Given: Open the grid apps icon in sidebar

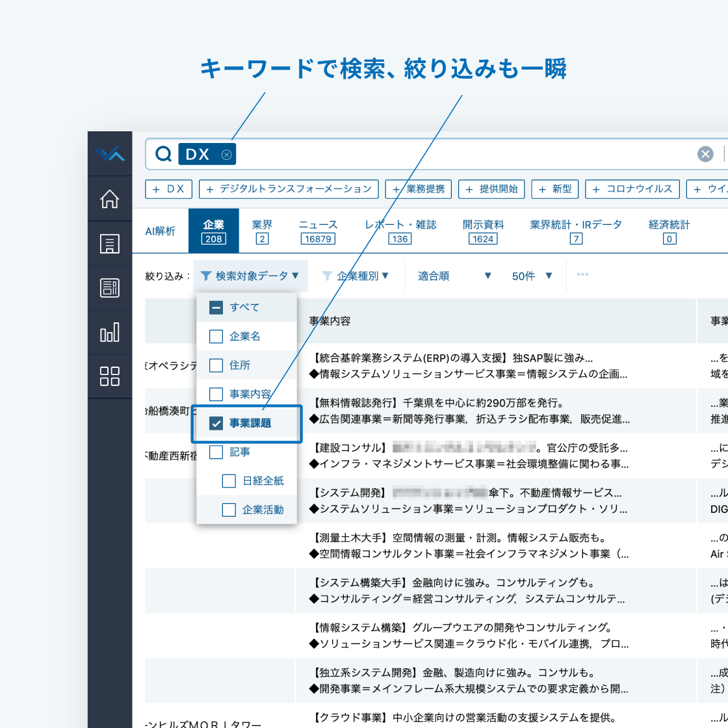Looking at the screenshot, I should 110,376.
